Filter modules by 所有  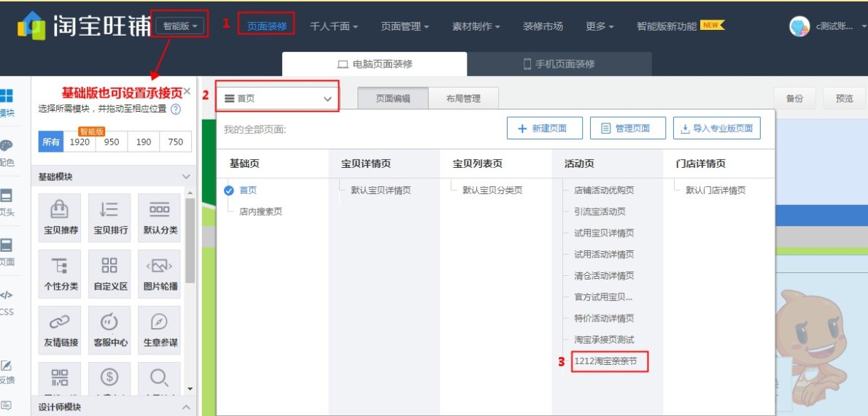[51, 142]
